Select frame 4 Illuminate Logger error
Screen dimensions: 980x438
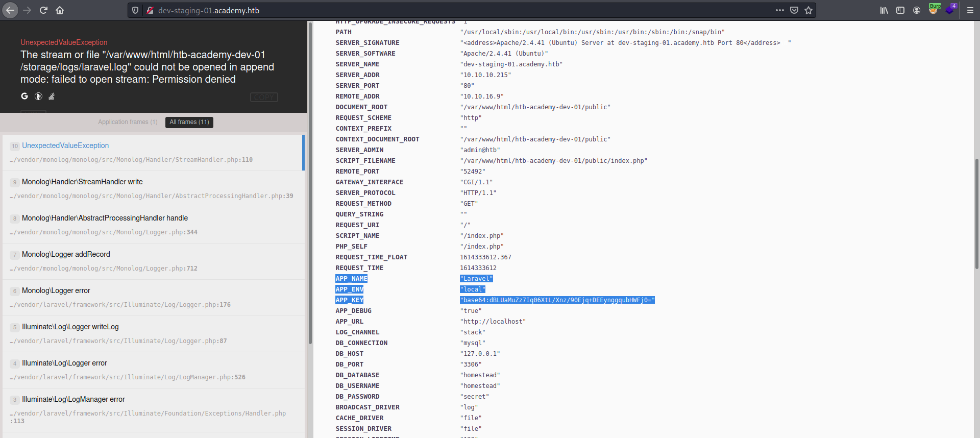pyautogui.click(x=153, y=370)
